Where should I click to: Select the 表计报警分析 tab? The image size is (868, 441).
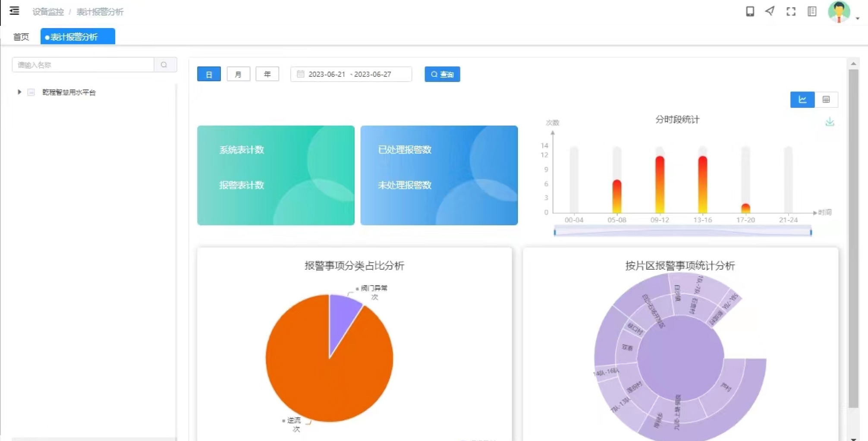pyautogui.click(x=77, y=37)
